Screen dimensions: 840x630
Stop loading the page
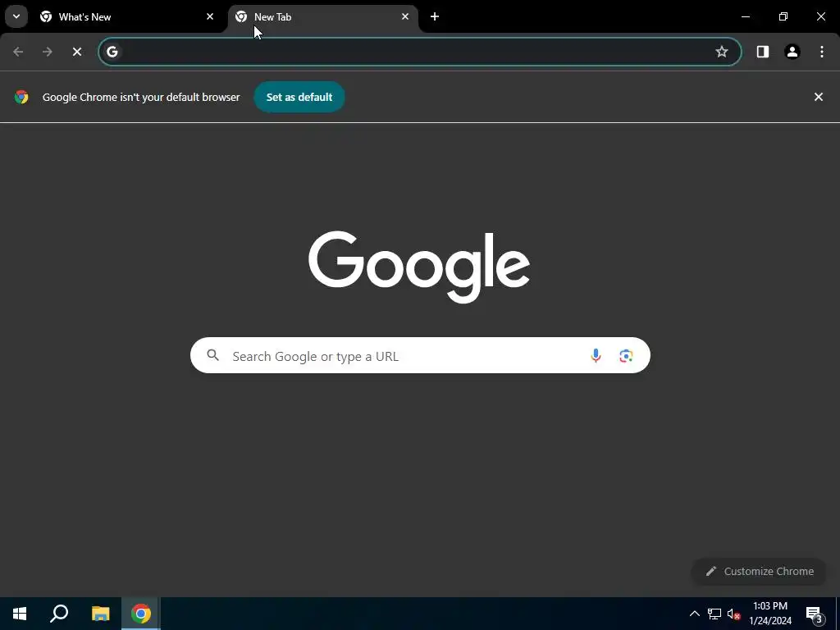coord(77,52)
